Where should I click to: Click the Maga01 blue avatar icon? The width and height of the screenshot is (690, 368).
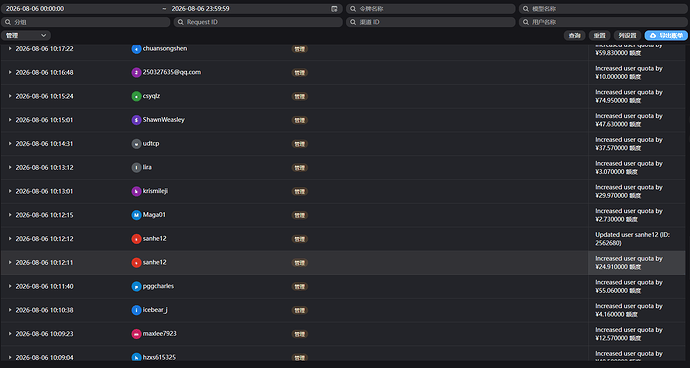point(136,215)
